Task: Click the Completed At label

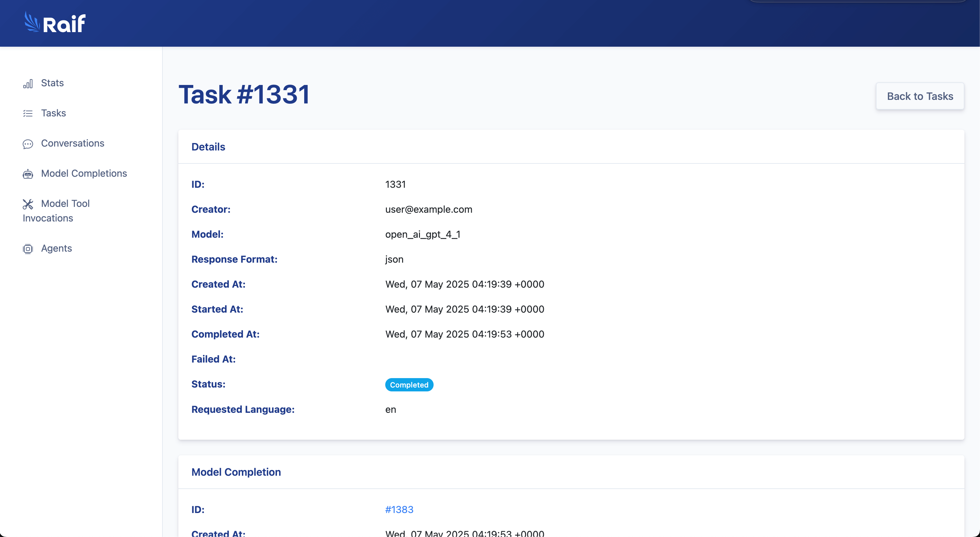Action: (x=225, y=334)
